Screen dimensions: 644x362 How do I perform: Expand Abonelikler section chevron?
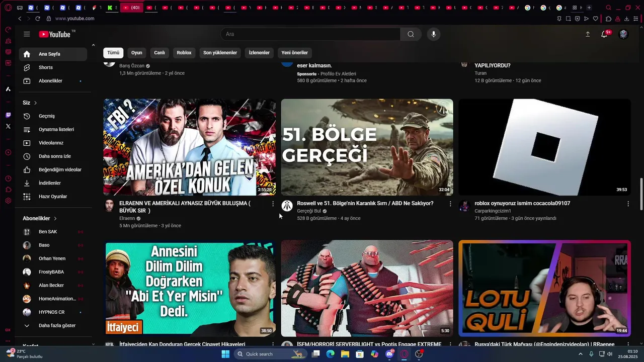tap(55, 218)
